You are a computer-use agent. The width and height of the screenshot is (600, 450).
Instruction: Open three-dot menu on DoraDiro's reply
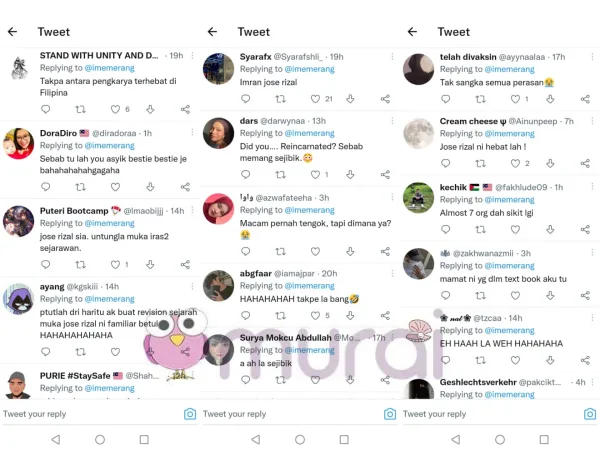192,132
